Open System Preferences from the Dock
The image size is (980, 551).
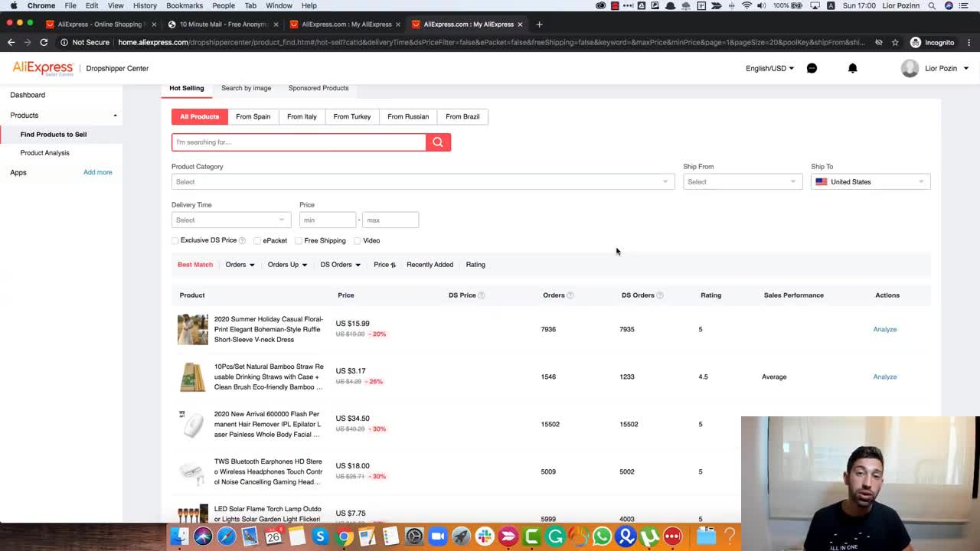[x=414, y=536]
